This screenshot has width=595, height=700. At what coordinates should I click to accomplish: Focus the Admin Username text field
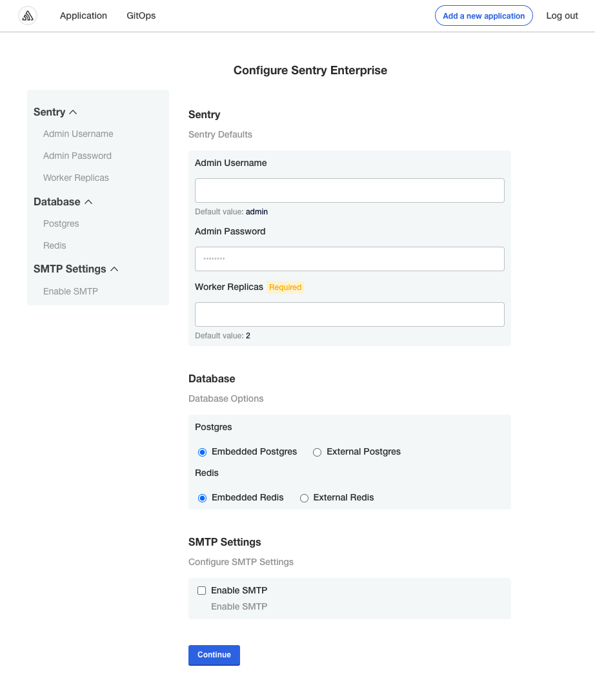tap(349, 191)
